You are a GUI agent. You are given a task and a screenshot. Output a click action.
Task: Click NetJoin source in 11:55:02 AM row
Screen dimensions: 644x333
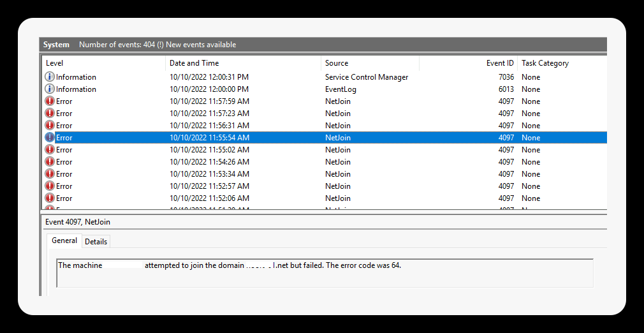pyautogui.click(x=337, y=150)
